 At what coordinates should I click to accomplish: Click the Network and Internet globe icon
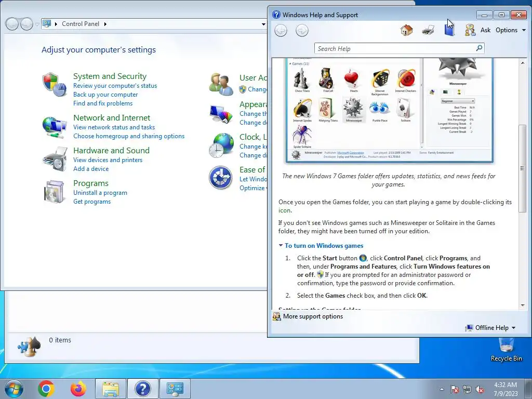(54, 127)
